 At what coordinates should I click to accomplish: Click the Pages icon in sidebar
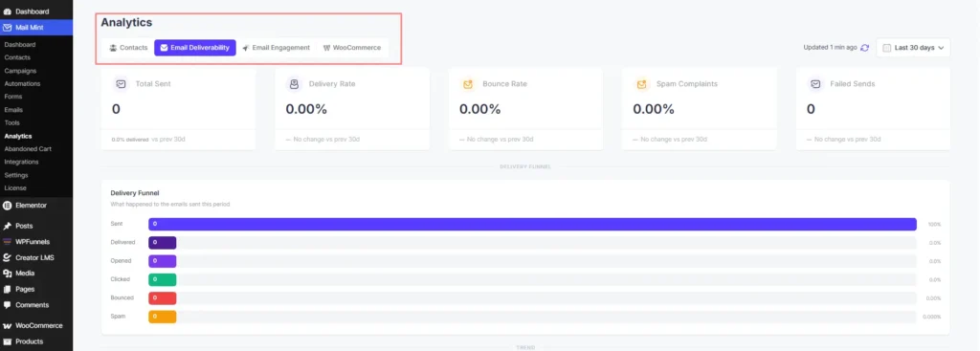(8, 289)
